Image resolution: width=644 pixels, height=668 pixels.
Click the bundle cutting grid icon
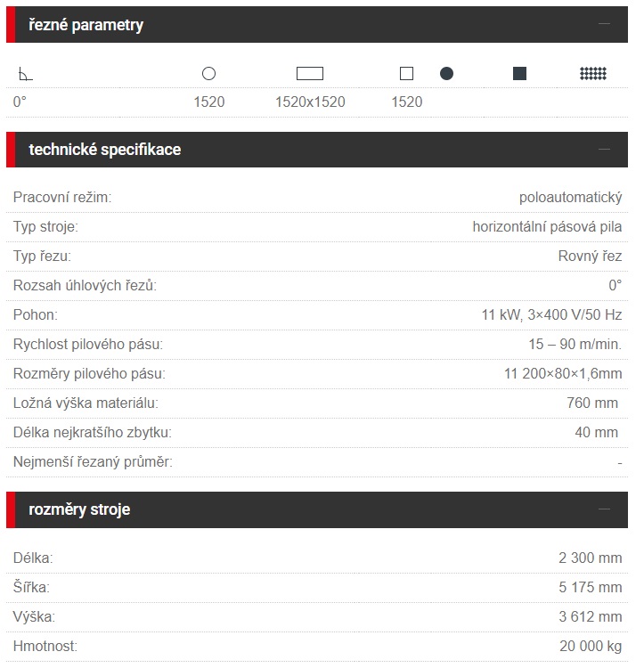click(593, 74)
